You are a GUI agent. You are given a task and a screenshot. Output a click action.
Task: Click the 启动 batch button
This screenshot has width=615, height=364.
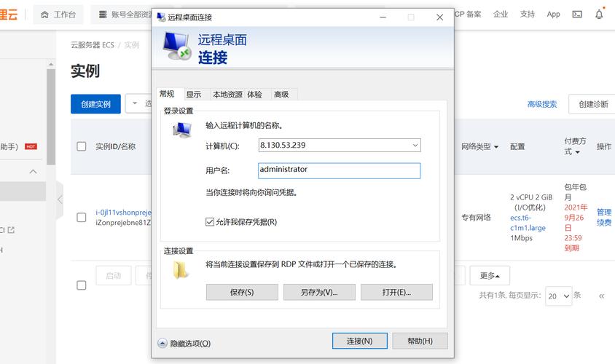pos(114,276)
